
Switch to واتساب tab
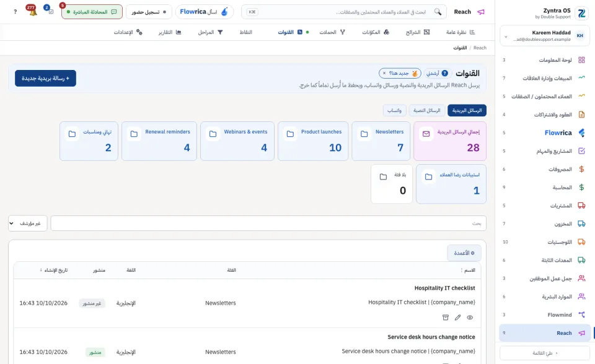pyautogui.click(x=395, y=110)
